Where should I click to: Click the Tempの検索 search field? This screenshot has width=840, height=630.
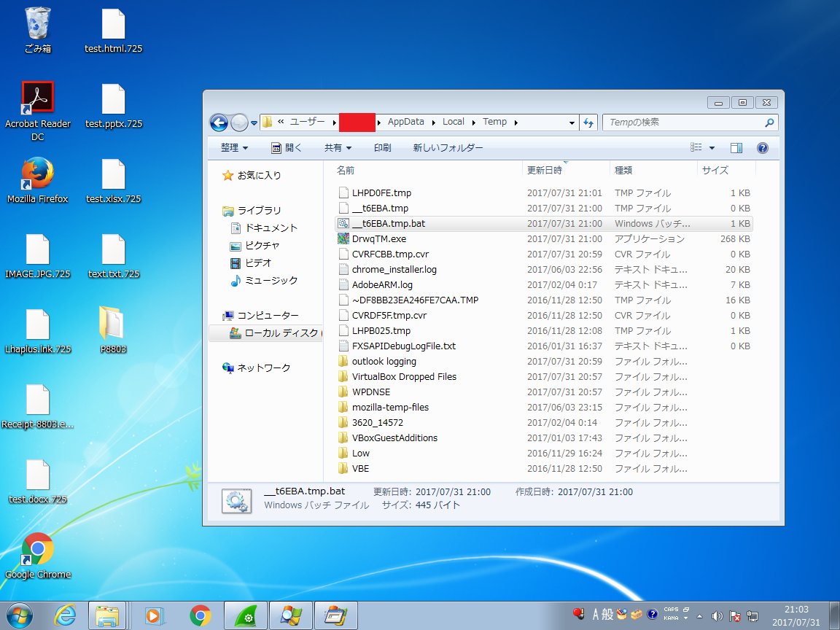[685, 122]
